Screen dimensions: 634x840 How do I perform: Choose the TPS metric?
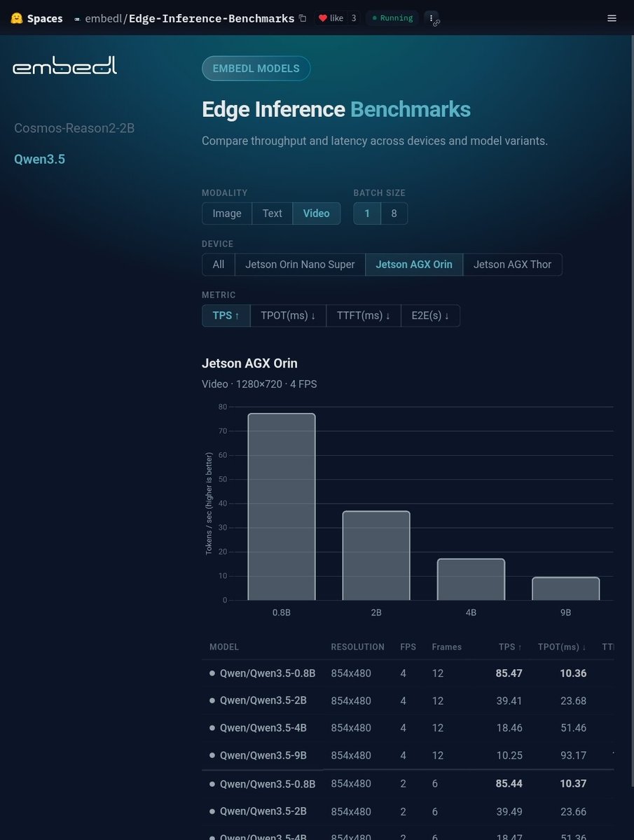click(x=226, y=316)
